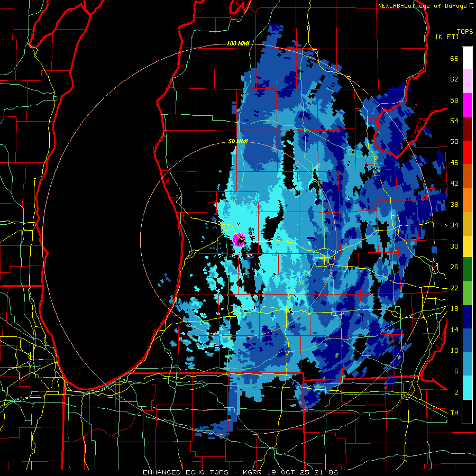Click the 46 value on the tops scale
The image size is (476, 476).
pos(454,163)
